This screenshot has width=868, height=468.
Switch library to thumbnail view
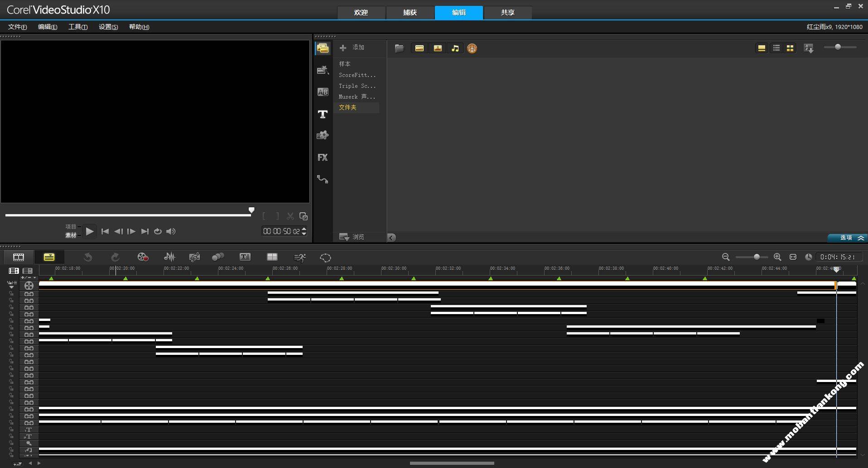tap(790, 48)
